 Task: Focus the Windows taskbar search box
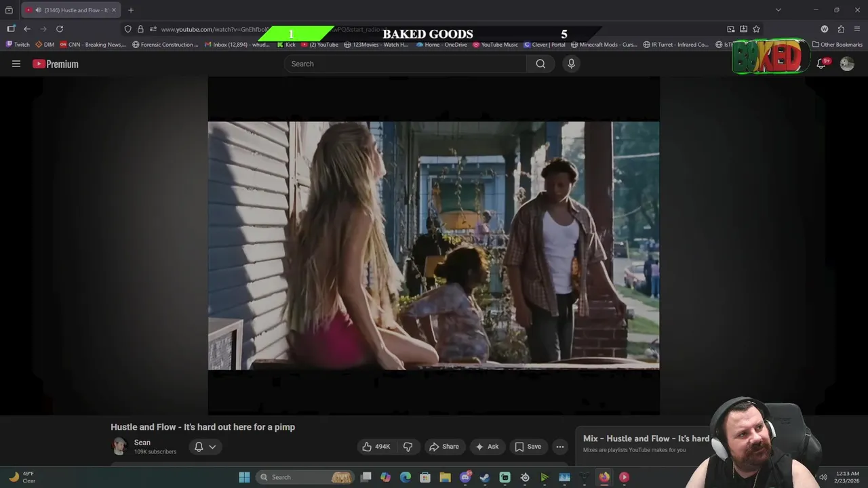click(305, 477)
